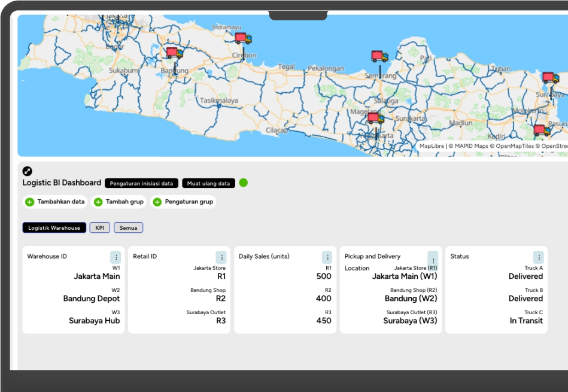Click the green plus icon for Tambahkan data
The height and width of the screenshot is (392, 568).
click(x=30, y=202)
